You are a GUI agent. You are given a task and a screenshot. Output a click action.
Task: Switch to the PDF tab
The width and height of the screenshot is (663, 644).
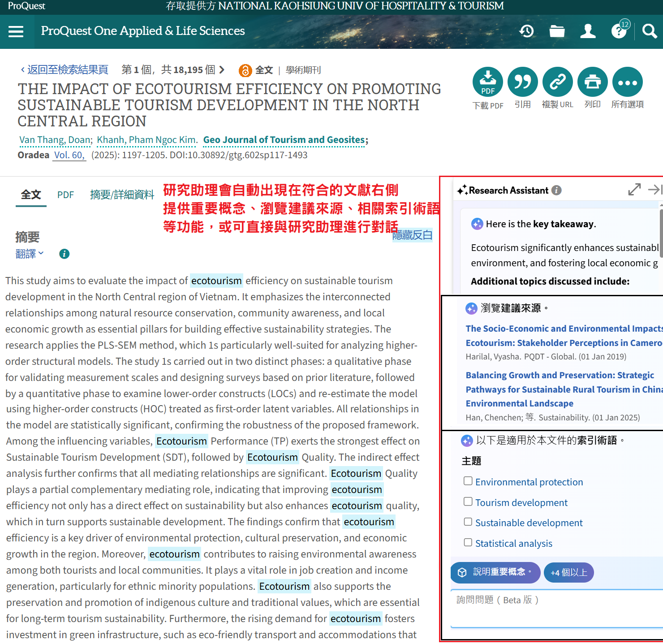pyautogui.click(x=65, y=195)
